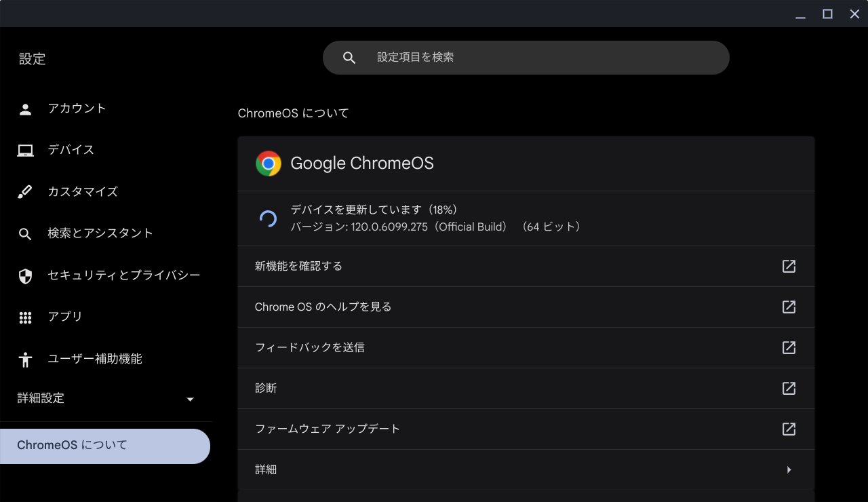868x502 pixels.
Task: Select the アカウント sidebar icon
Action: coord(25,108)
